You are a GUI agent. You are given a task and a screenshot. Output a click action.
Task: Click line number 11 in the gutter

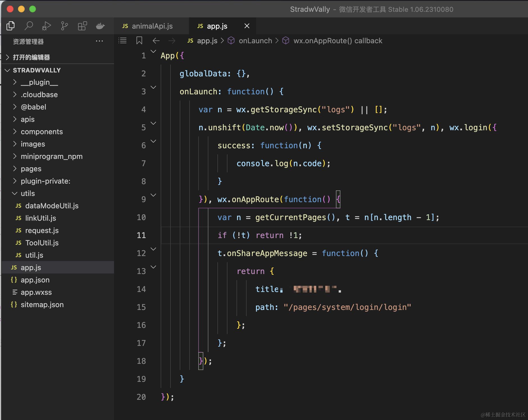[x=141, y=235]
